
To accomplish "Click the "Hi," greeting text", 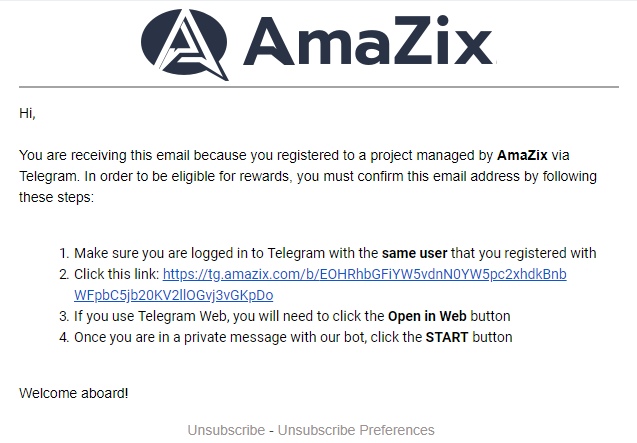I will tap(27, 113).
